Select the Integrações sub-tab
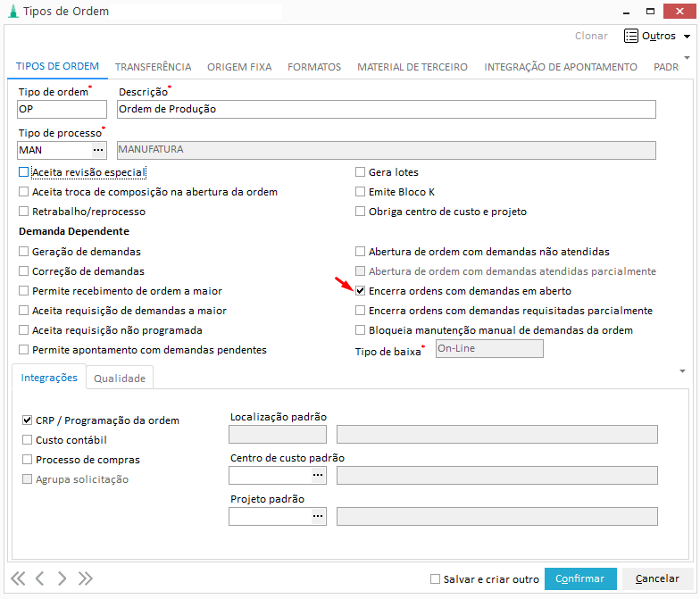700x599 pixels. 49,378
